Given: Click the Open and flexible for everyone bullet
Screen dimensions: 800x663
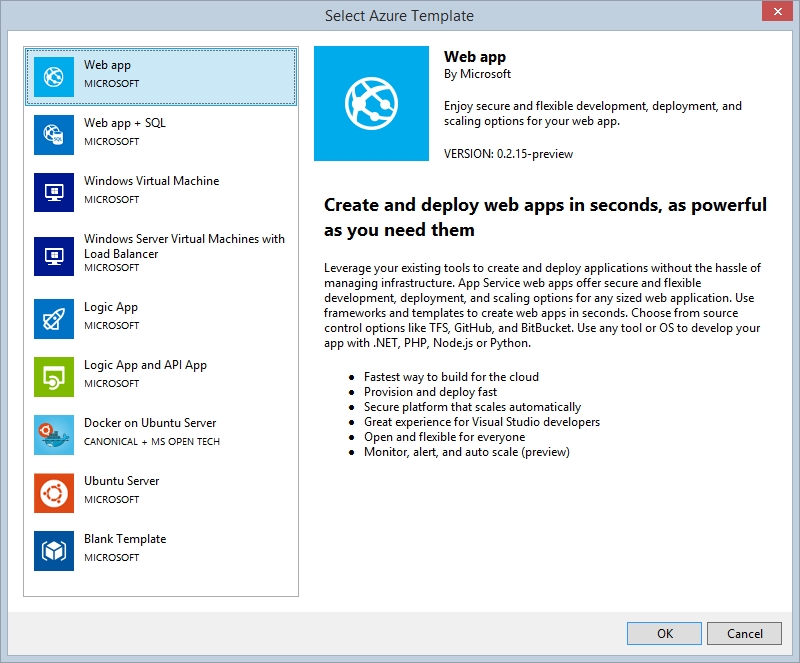Looking at the screenshot, I should (x=444, y=437).
